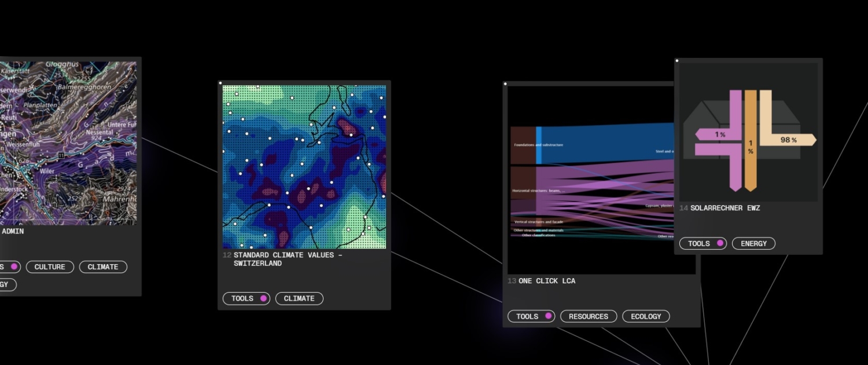Open the One Click LCA title link
The width and height of the screenshot is (868, 365).
[x=547, y=281]
